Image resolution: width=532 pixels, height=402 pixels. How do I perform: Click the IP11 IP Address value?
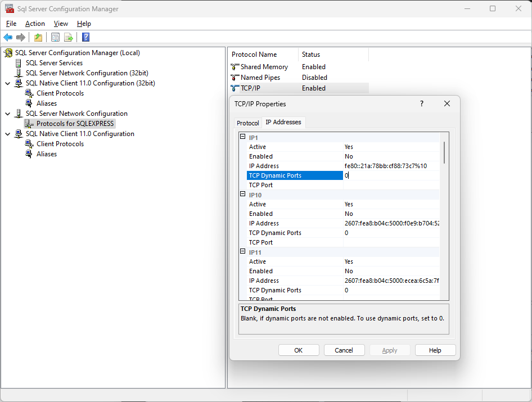(x=392, y=281)
